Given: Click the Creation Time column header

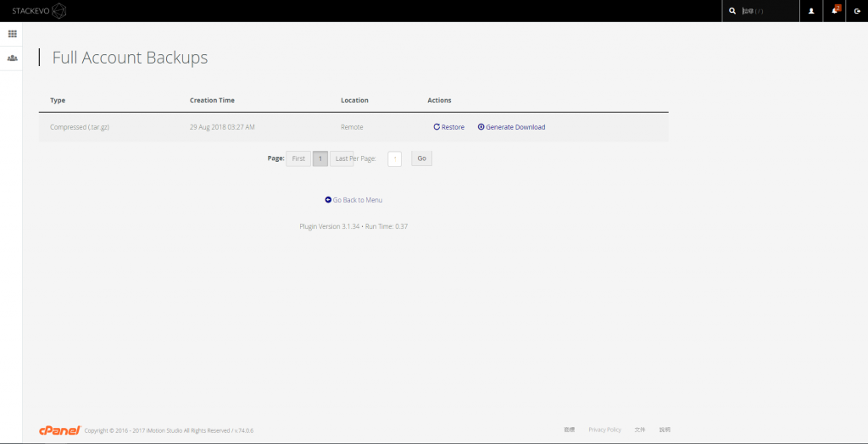Looking at the screenshot, I should pyautogui.click(x=212, y=100).
